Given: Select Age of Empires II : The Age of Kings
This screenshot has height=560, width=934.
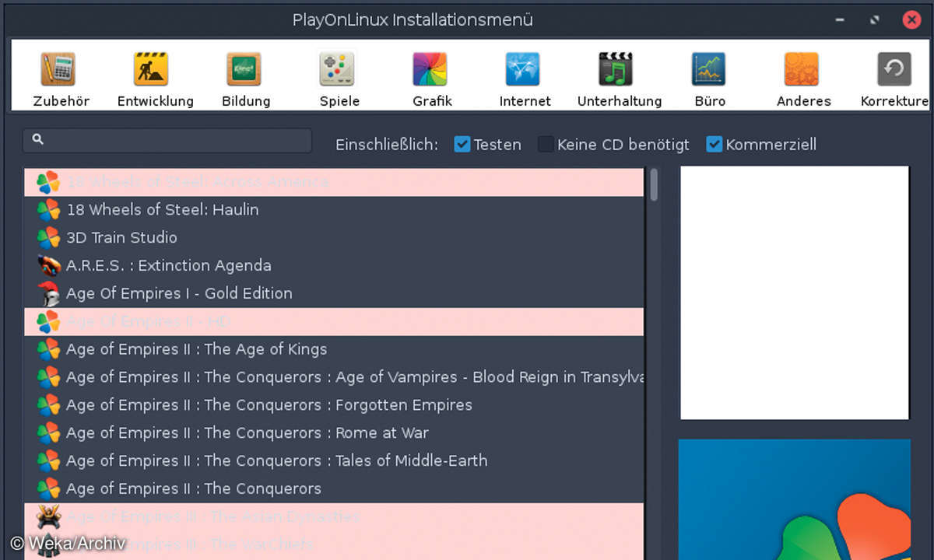Looking at the screenshot, I should click(334, 349).
